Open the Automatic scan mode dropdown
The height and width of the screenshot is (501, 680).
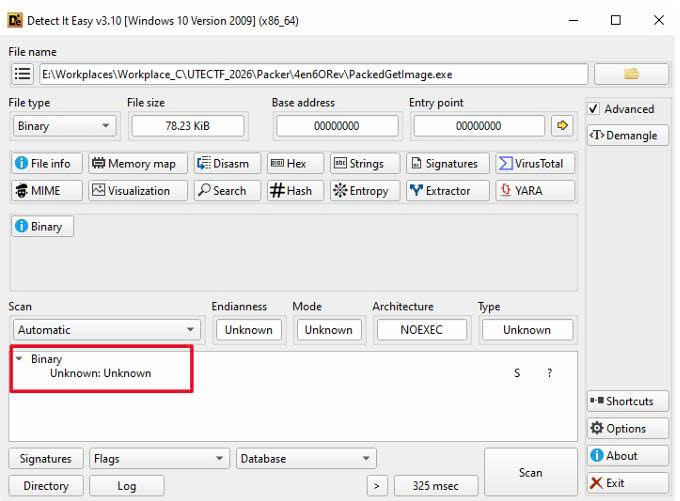click(x=107, y=330)
